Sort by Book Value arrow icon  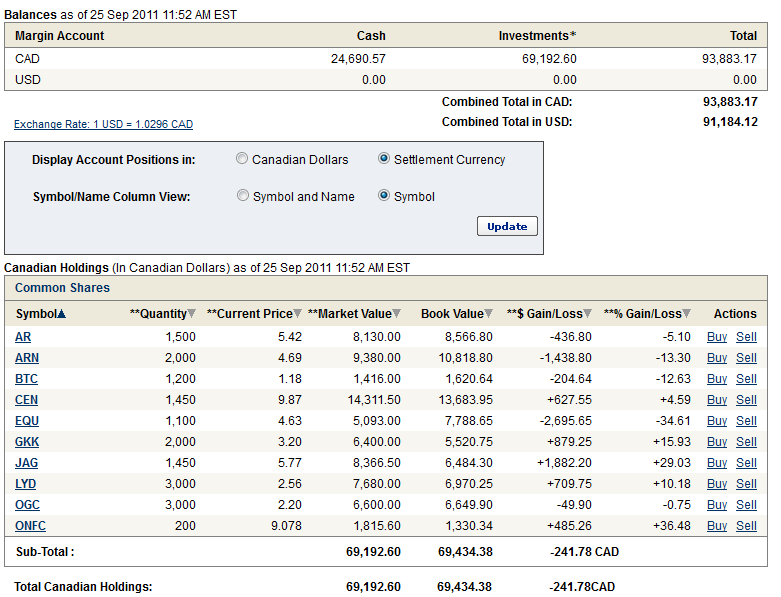click(489, 314)
